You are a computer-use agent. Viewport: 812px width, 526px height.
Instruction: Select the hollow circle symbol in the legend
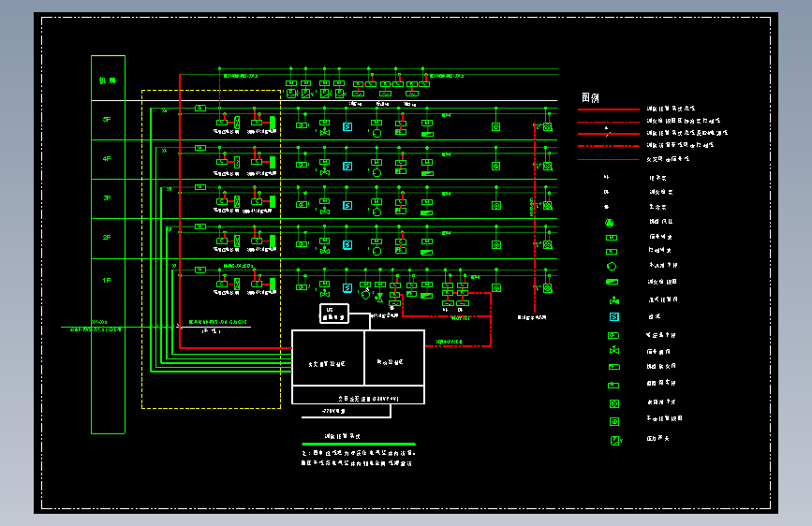(x=612, y=267)
